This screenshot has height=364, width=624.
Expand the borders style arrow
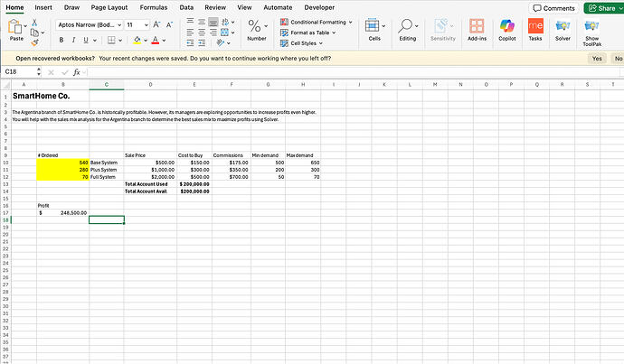click(120, 41)
